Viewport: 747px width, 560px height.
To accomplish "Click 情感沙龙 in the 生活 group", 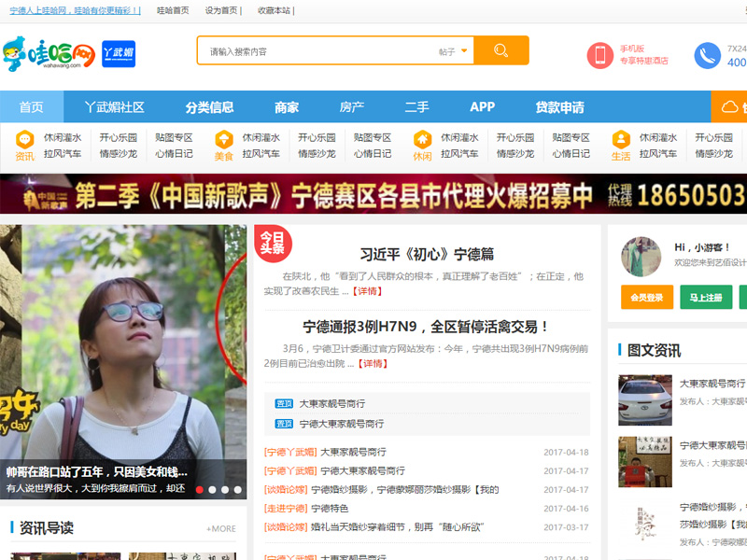I will (x=713, y=154).
